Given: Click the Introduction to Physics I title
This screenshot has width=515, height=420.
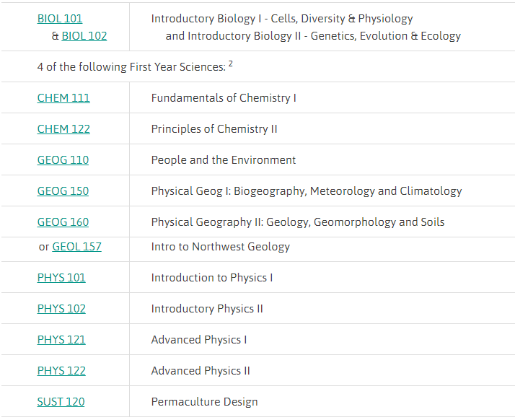Looking at the screenshot, I should pos(211,278).
